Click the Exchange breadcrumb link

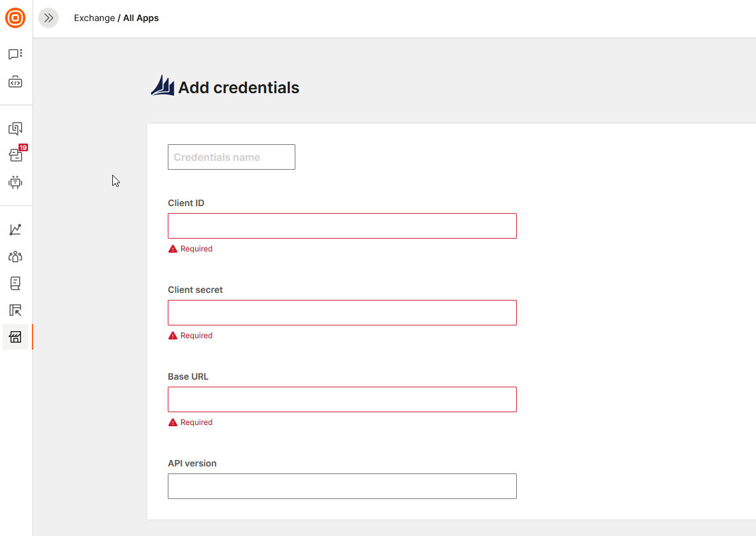click(94, 18)
